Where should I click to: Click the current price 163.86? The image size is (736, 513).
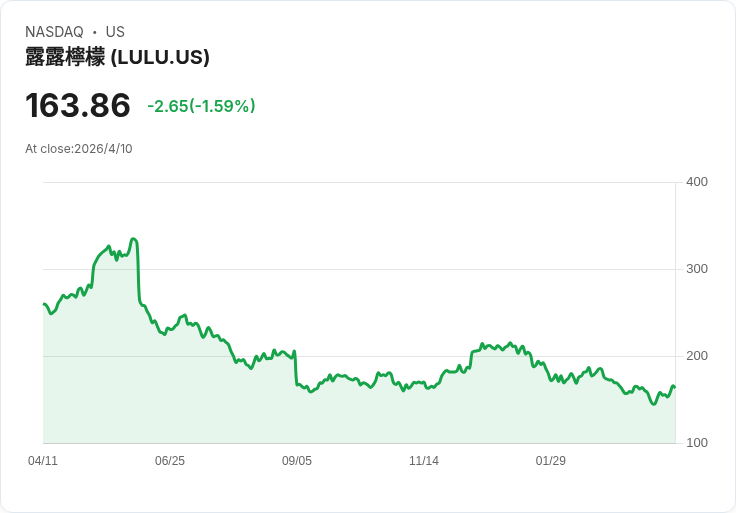(78, 105)
